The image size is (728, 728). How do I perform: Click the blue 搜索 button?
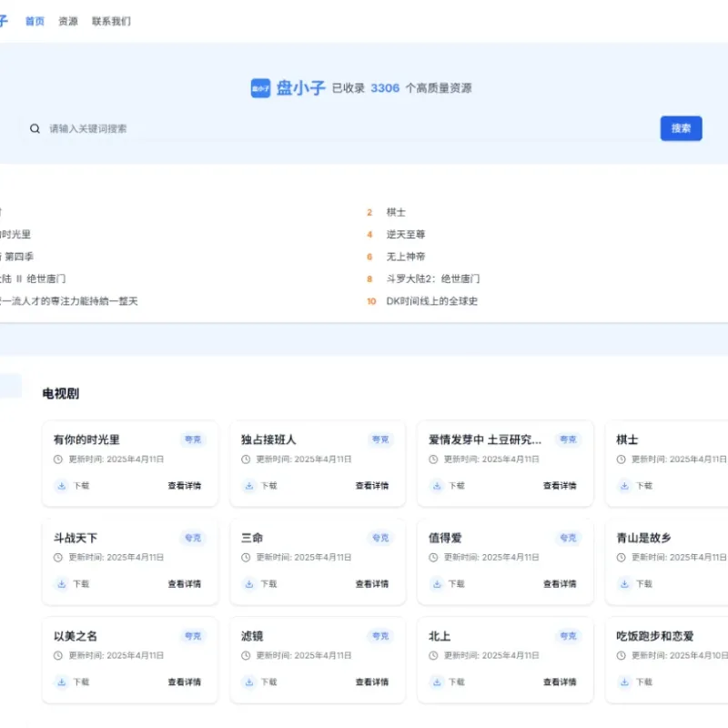(x=681, y=128)
